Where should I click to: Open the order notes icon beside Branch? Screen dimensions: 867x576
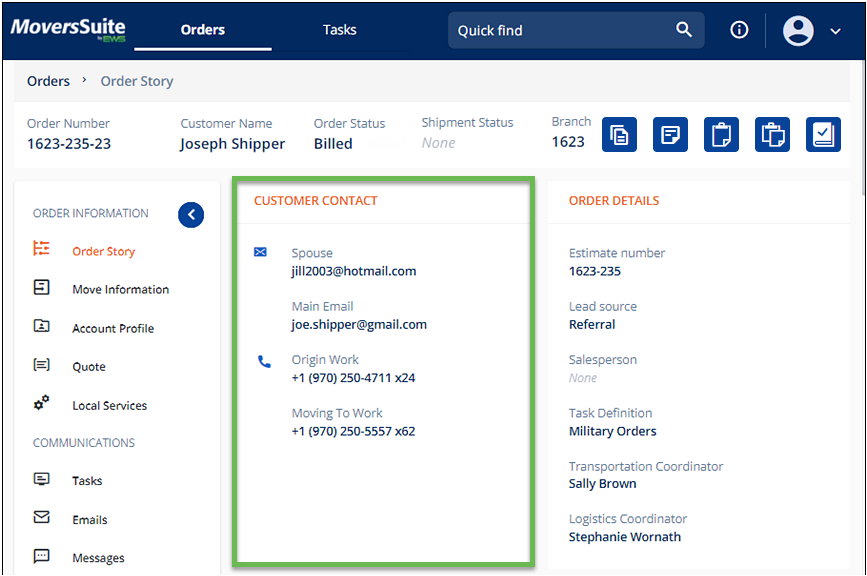click(670, 134)
